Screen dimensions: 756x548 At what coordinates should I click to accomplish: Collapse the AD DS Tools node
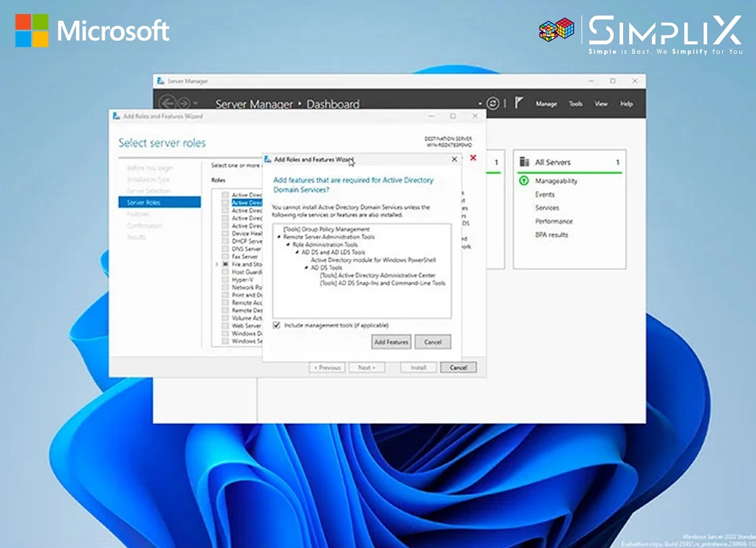[306, 267]
